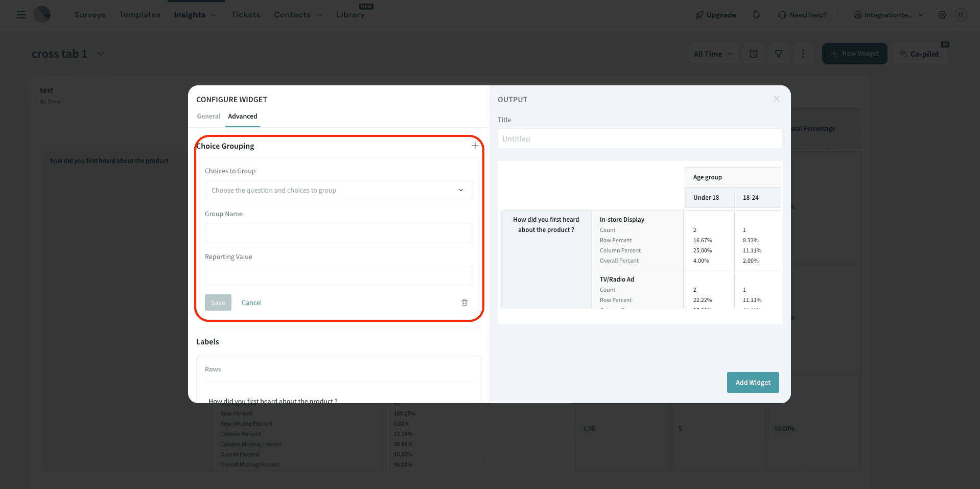The width and height of the screenshot is (980, 489).
Task: Expand the Contacts menu
Action: (x=298, y=15)
